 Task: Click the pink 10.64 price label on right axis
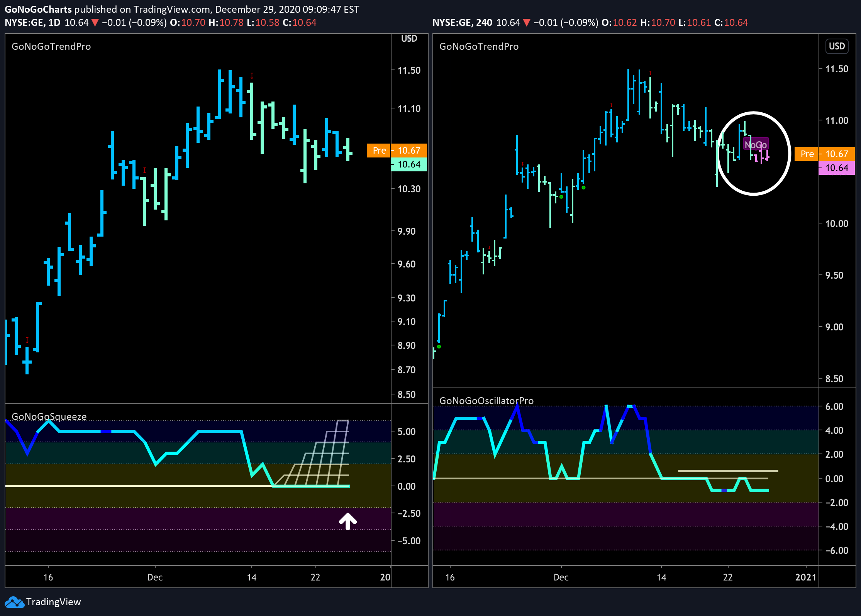pos(836,168)
